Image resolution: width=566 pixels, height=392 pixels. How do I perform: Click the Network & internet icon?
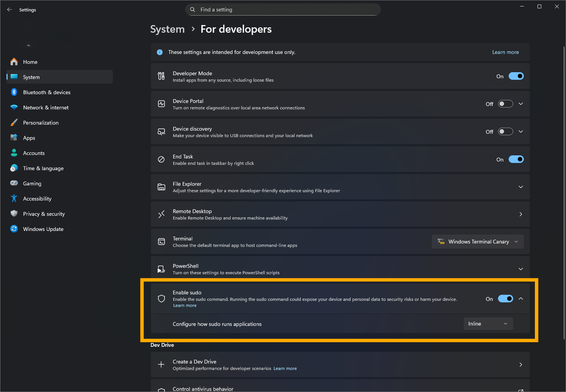click(x=14, y=107)
